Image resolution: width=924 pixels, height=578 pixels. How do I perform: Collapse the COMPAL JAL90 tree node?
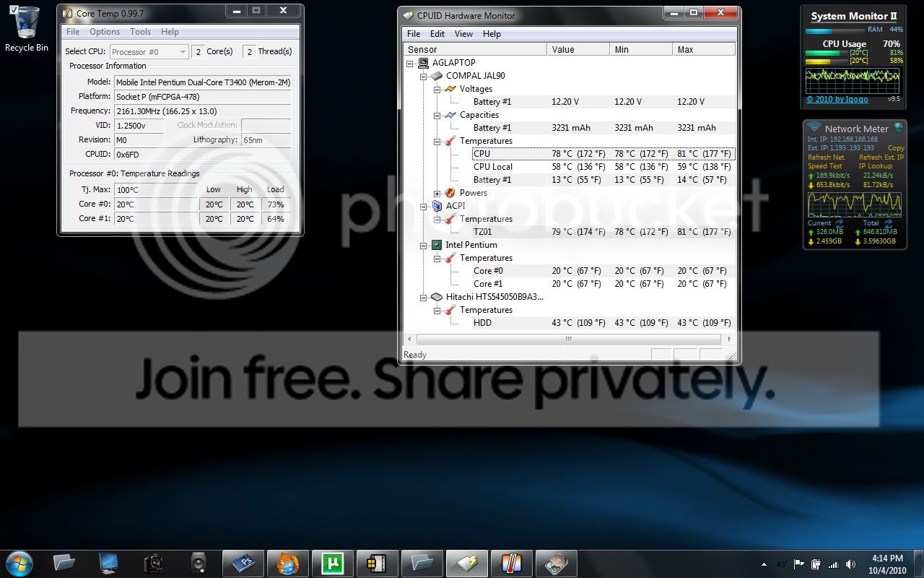[x=424, y=76]
